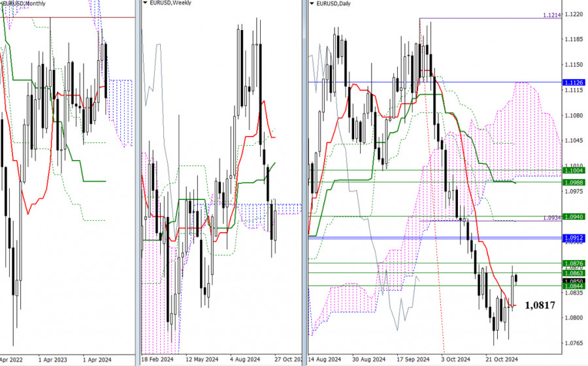The width and height of the screenshot is (588, 366).
Task: Select the EURUSD,Weekly chart title text
Action: pos(171,3)
